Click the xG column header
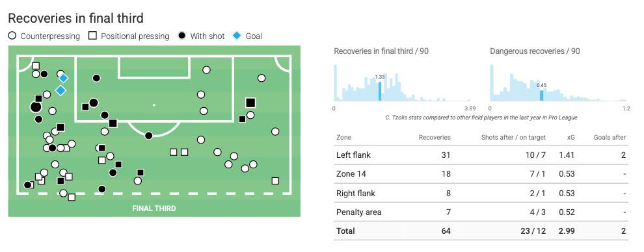 click(570, 137)
